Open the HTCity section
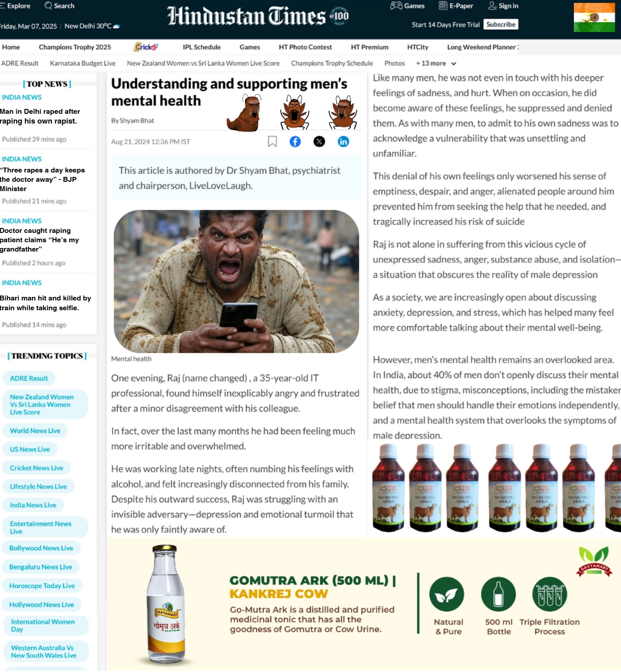The image size is (621, 672). pos(418,47)
